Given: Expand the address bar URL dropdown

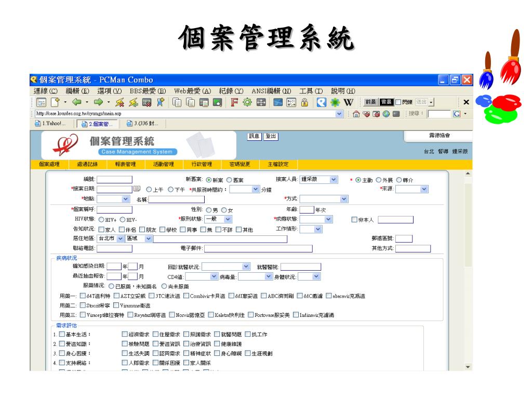Looking at the screenshot, I should [339, 114].
